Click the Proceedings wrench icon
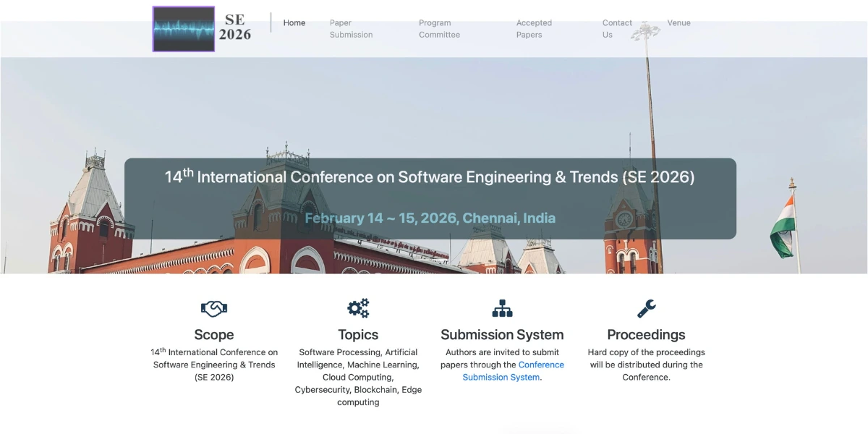The width and height of the screenshot is (868, 434). (646, 308)
